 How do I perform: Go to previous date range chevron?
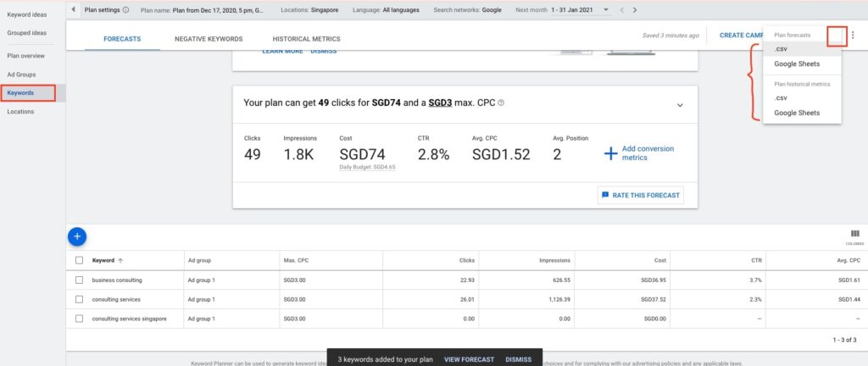coord(621,10)
